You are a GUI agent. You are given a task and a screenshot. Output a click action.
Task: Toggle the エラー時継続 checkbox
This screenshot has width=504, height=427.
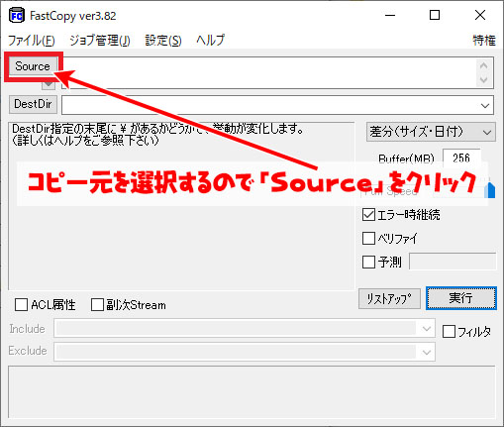point(368,215)
